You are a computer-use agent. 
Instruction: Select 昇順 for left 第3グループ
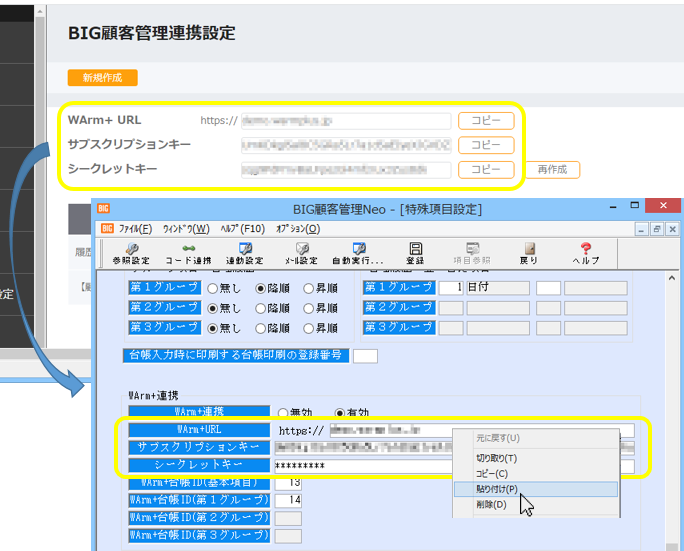point(308,329)
